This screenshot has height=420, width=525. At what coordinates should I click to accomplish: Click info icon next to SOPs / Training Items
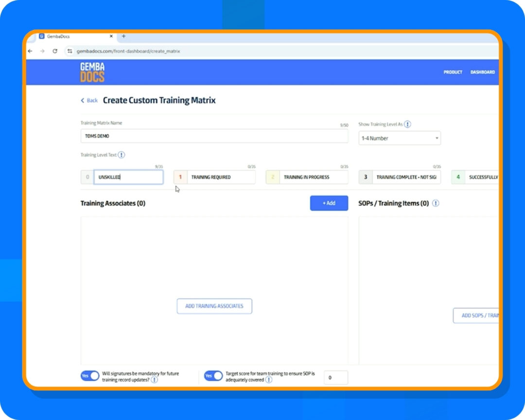(x=436, y=204)
